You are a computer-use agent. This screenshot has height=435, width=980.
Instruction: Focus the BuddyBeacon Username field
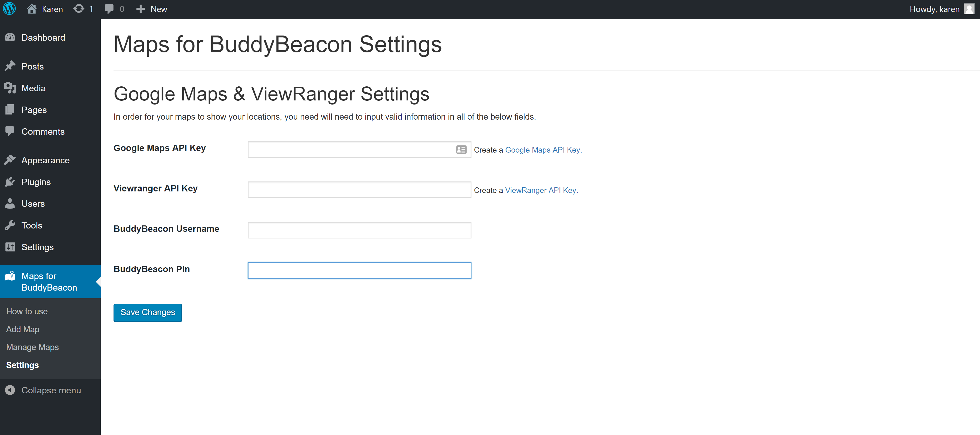pyautogui.click(x=359, y=230)
